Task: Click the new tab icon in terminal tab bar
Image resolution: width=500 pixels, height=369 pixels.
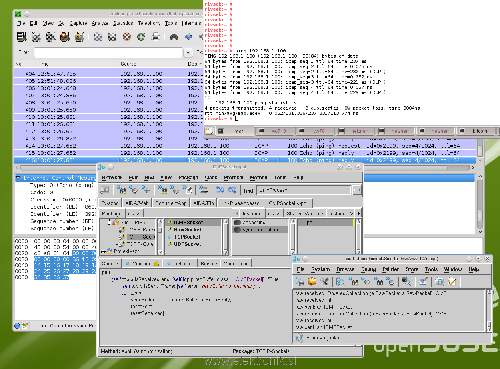Action: (209, 131)
